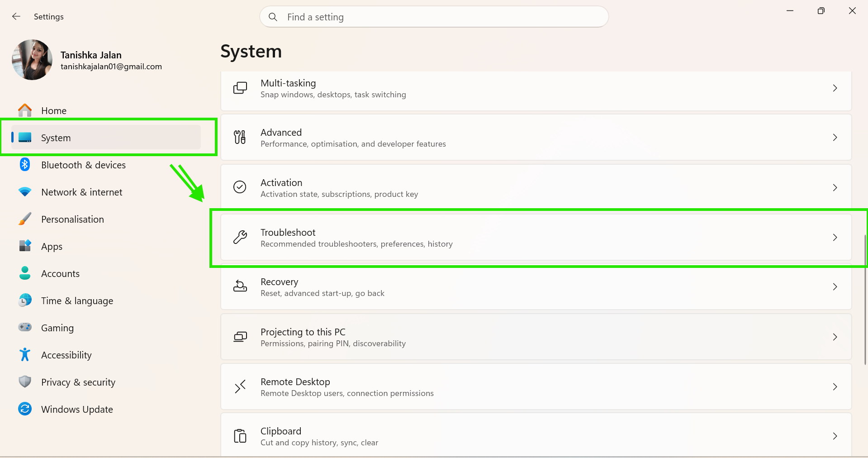
Task: Click the Gaming controller icon
Action: pyautogui.click(x=25, y=327)
